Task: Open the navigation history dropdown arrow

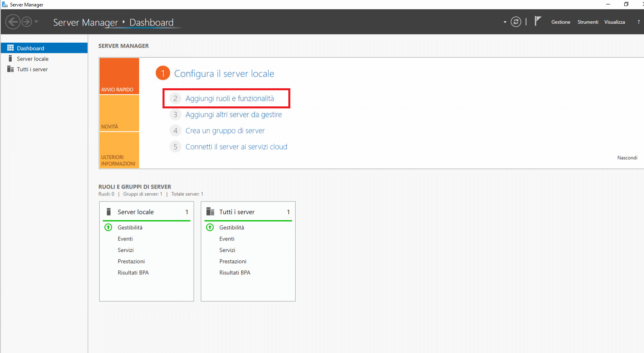Action: pos(36,22)
